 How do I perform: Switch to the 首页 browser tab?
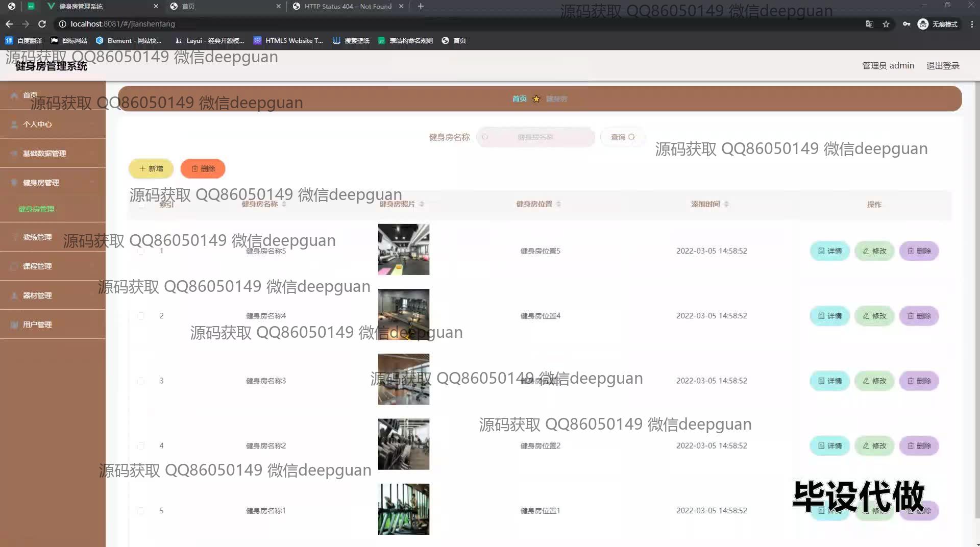point(225,6)
